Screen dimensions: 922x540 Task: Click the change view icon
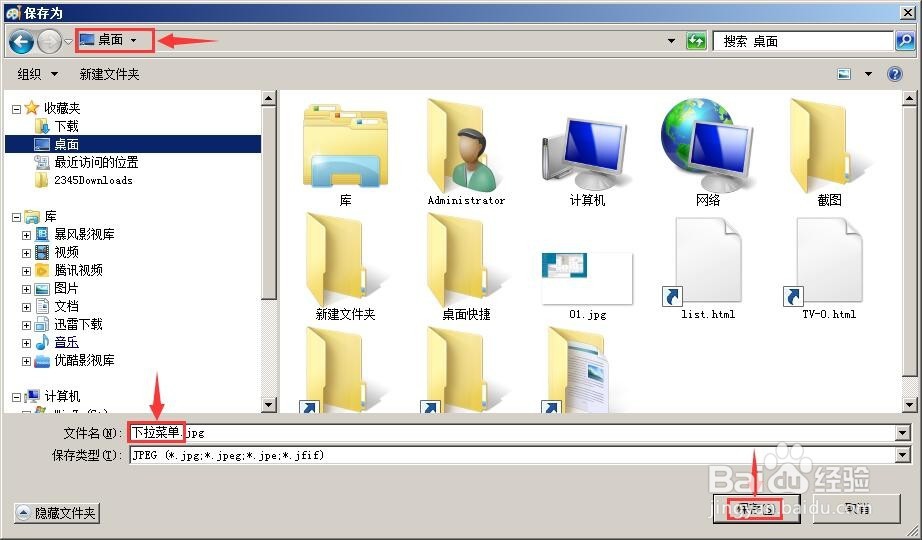click(844, 74)
